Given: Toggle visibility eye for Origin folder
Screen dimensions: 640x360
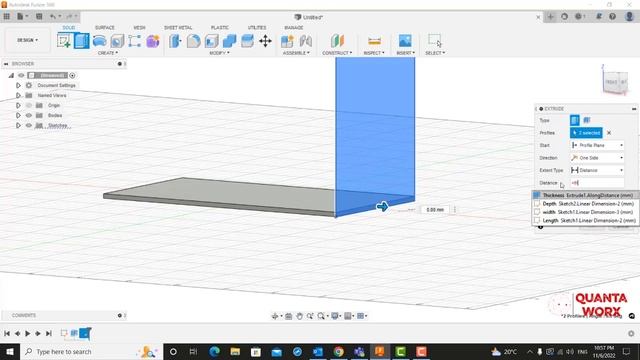Looking at the screenshot, I should point(29,105).
